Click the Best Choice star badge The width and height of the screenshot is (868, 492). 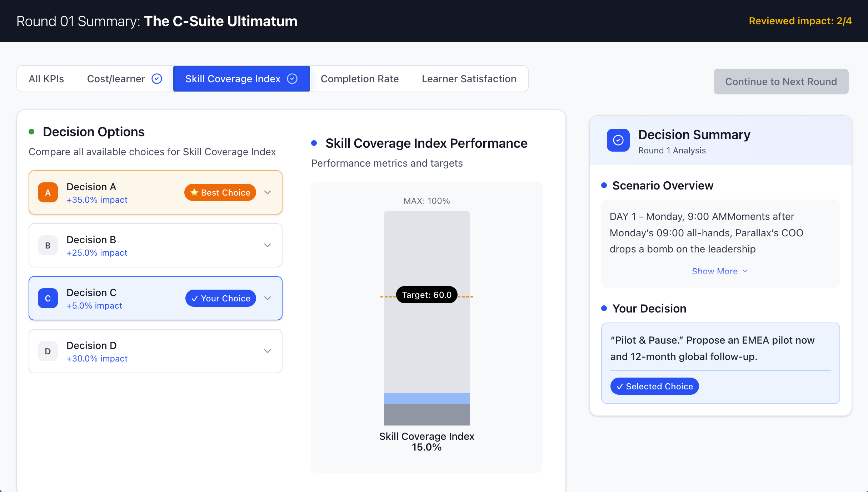220,193
